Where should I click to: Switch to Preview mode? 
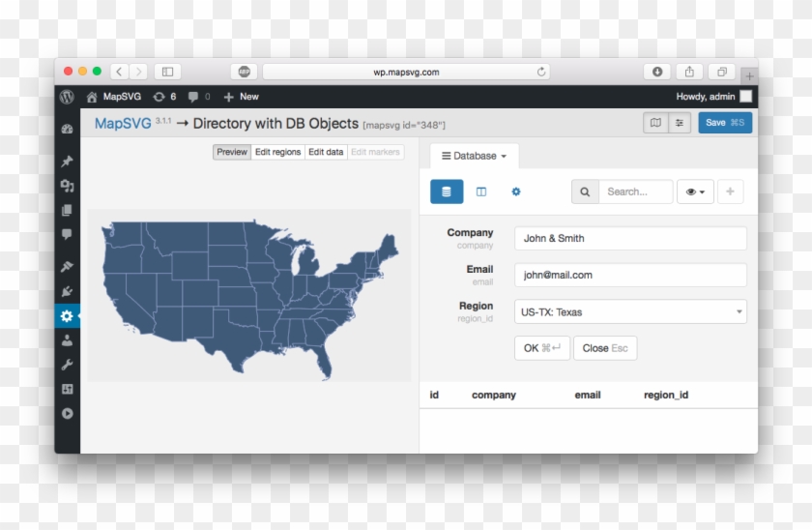[x=232, y=152]
